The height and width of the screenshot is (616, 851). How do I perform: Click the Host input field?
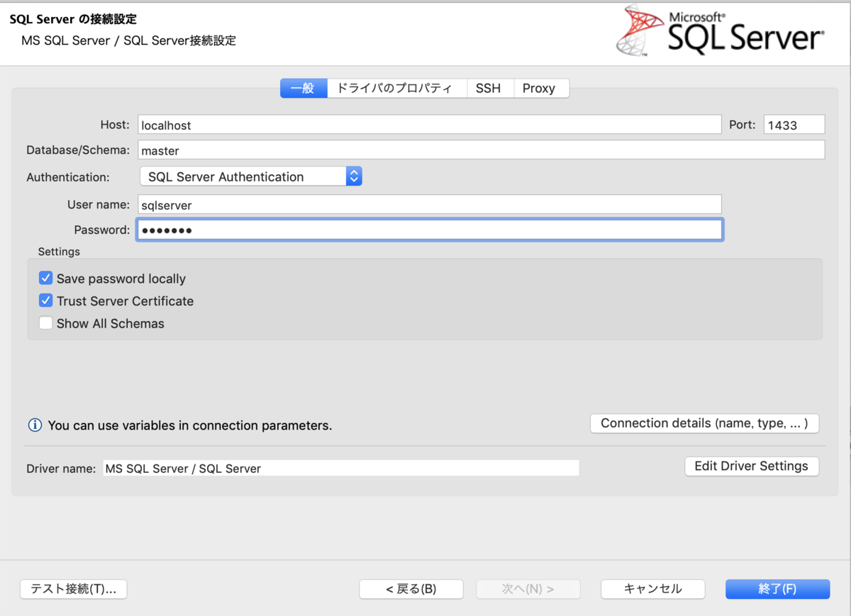pyautogui.click(x=430, y=125)
